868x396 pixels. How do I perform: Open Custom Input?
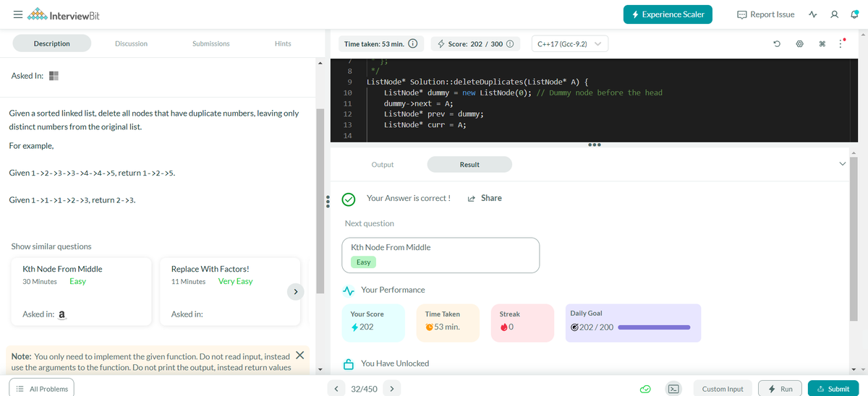[x=723, y=389]
